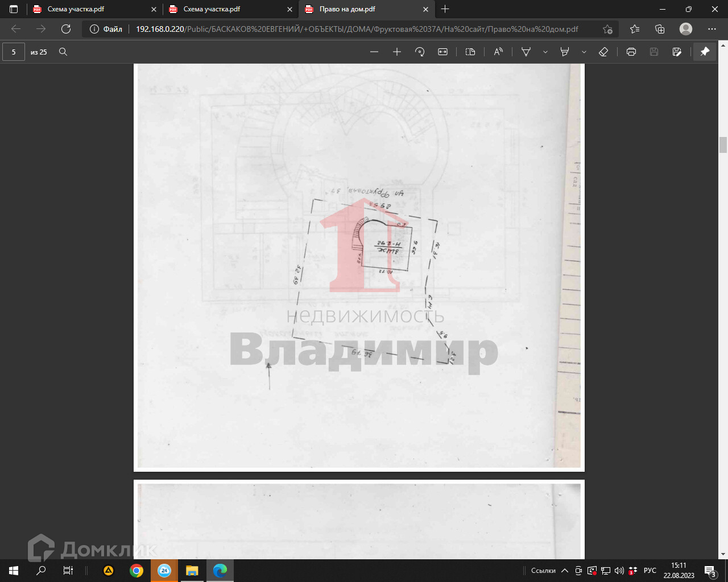
Task: Toggle the draw pen tool
Action: click(x=526, y=52)
